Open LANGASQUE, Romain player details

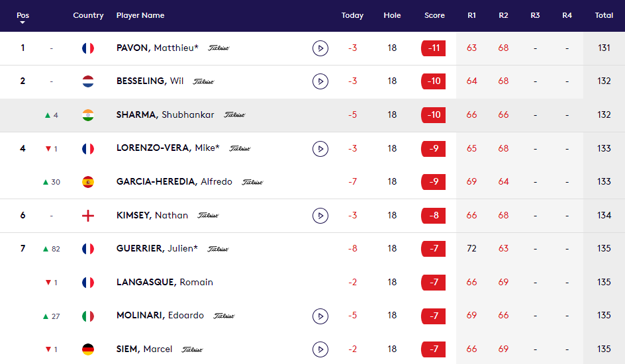point(165,283)
